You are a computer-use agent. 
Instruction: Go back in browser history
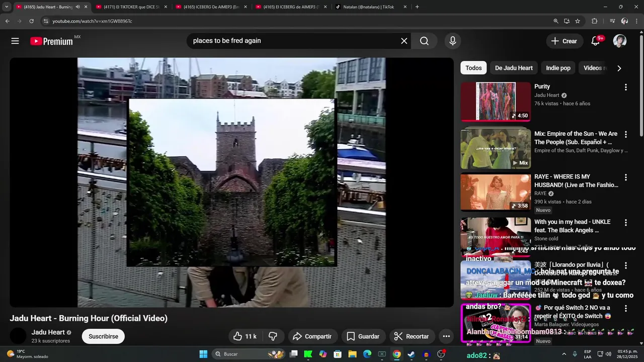pos(7,21)
